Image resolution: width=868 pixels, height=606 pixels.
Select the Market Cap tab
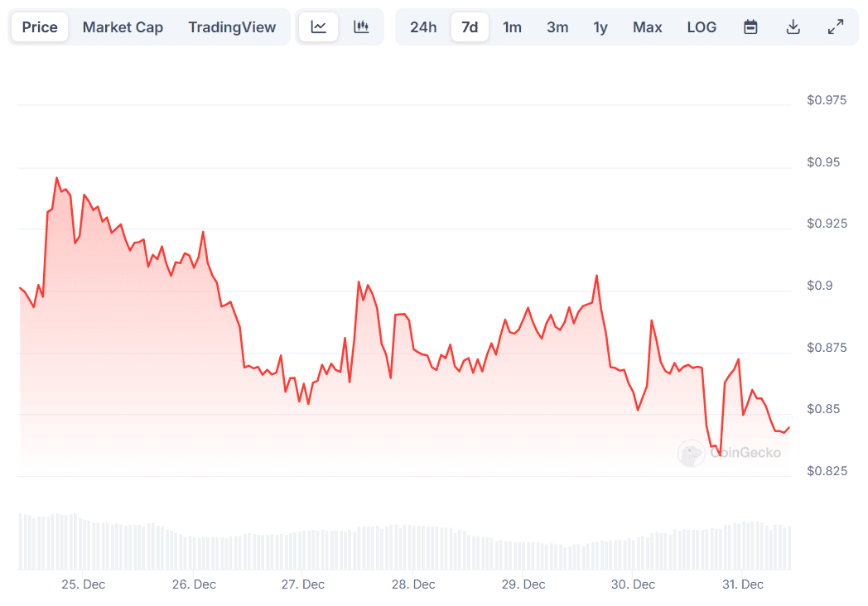click(123, 27)
